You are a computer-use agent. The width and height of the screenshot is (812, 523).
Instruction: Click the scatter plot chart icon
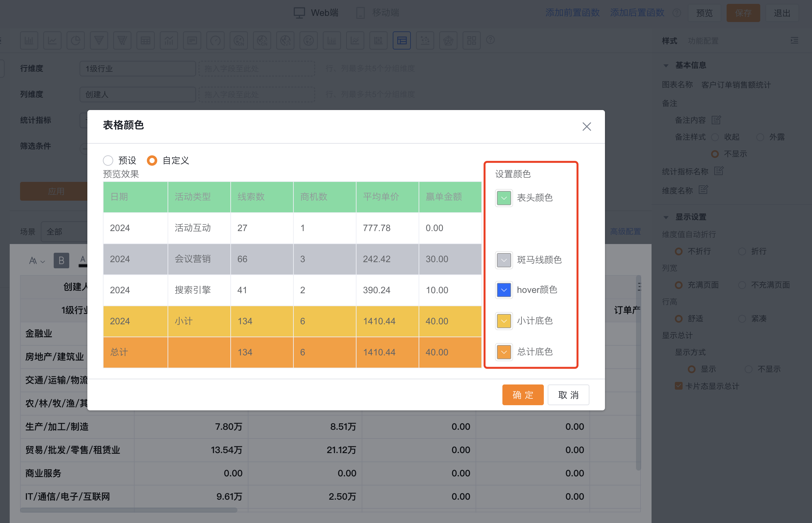(x=425, y=41)
